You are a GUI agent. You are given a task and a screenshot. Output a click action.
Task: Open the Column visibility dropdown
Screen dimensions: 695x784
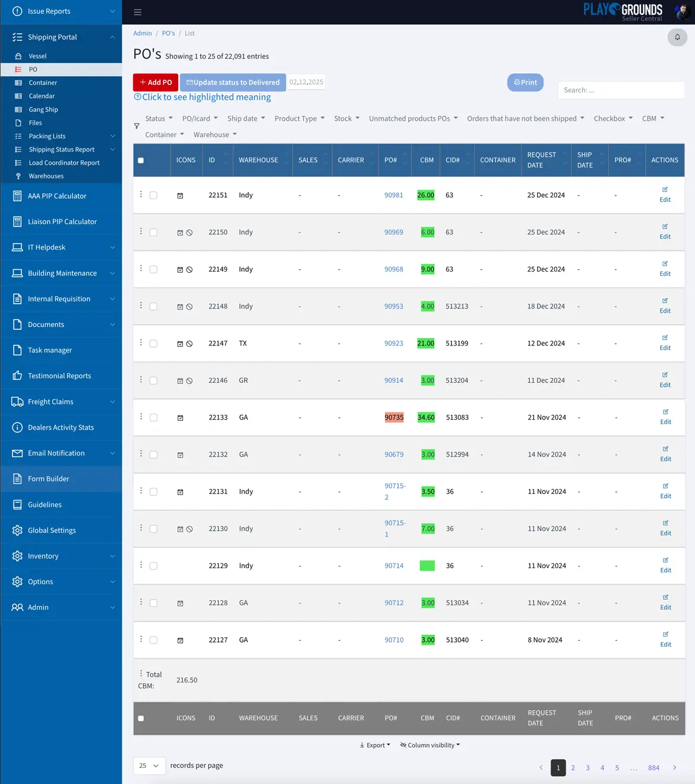point(429,745)
